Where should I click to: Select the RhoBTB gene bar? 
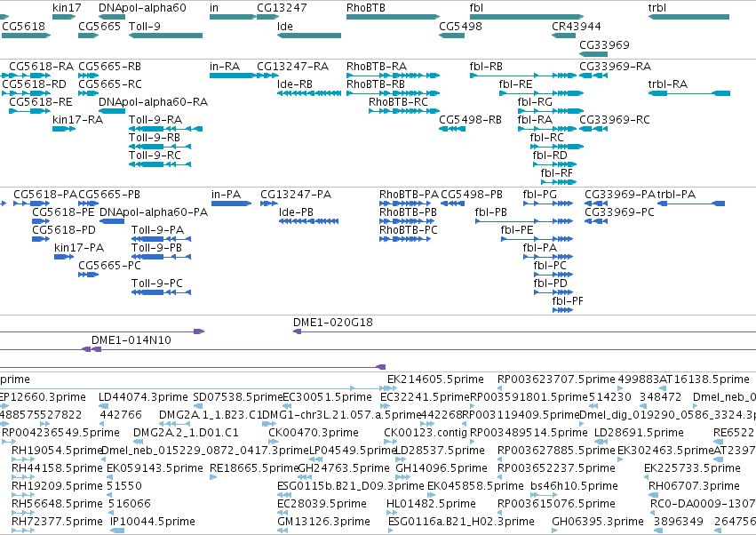pyautogui.click(x=393, y=17)
